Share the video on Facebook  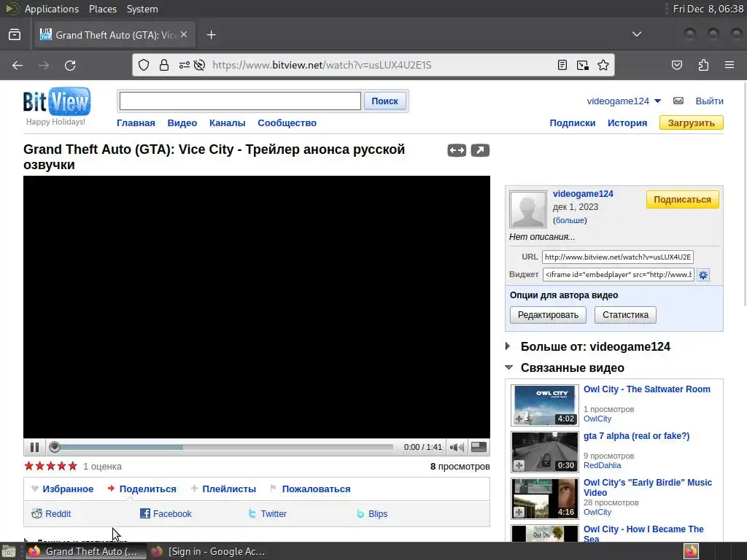(166, 514)
